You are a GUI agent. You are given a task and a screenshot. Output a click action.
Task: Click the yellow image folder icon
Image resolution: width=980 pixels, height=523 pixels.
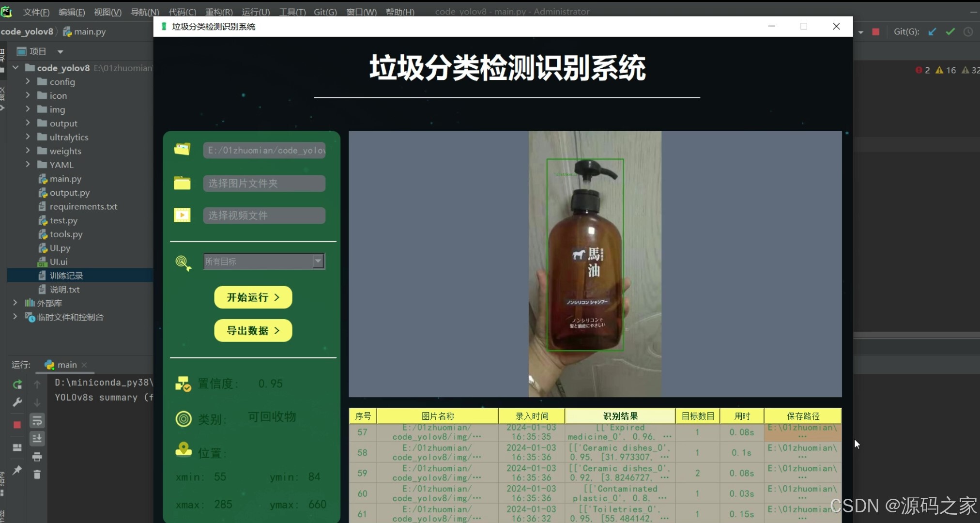click(182, 183)
